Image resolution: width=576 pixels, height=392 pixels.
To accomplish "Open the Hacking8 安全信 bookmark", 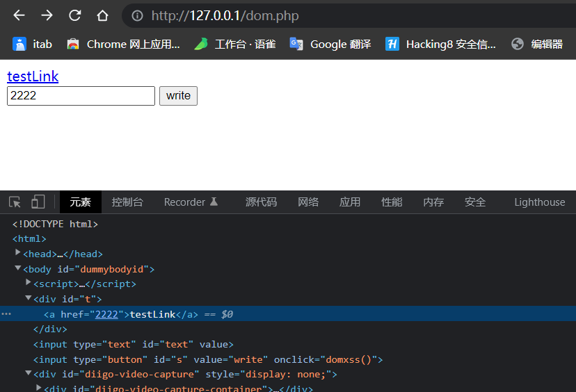I will (440, 44).
